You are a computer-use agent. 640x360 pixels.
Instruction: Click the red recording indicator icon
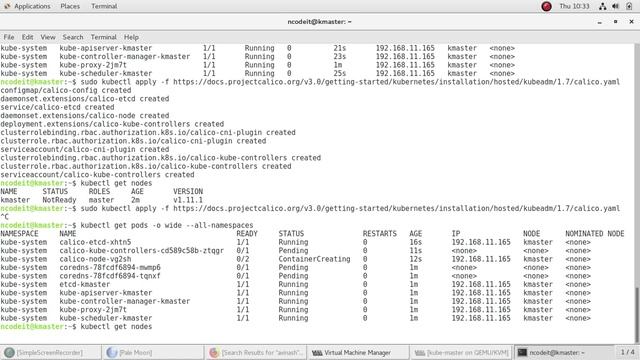click(546, 6)
